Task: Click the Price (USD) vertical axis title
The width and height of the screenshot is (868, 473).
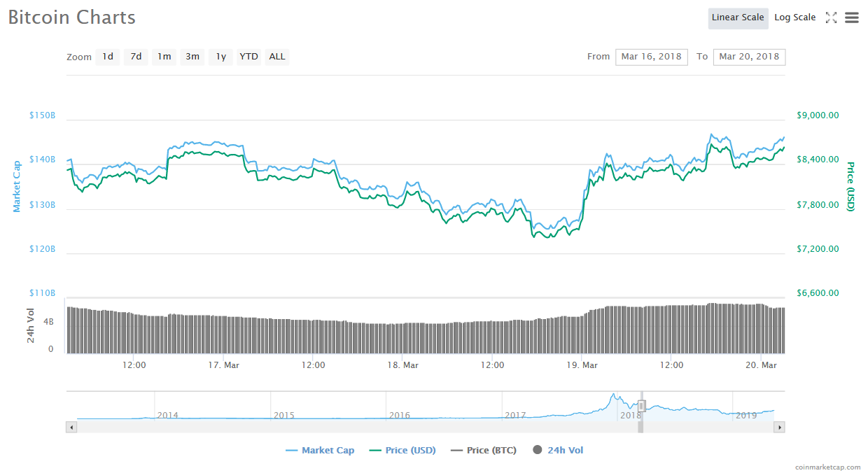Action: (850, 186)
